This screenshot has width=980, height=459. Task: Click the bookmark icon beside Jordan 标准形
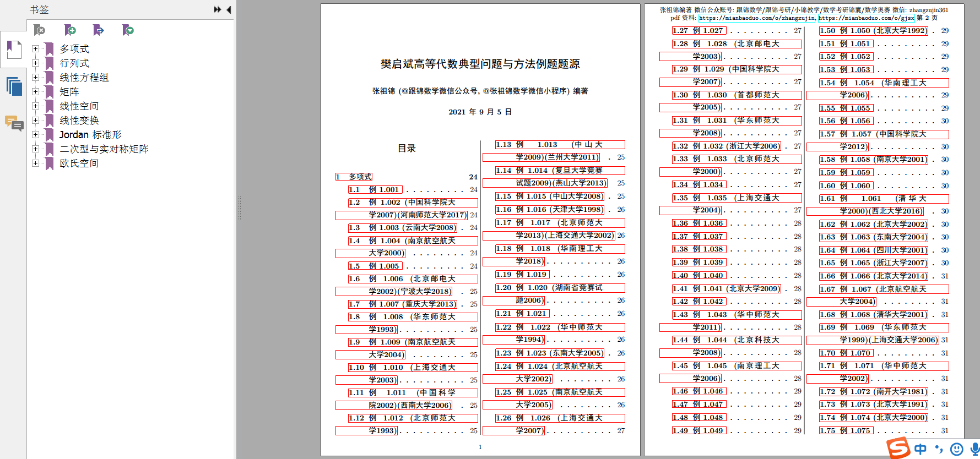click(x=50, y=135)
